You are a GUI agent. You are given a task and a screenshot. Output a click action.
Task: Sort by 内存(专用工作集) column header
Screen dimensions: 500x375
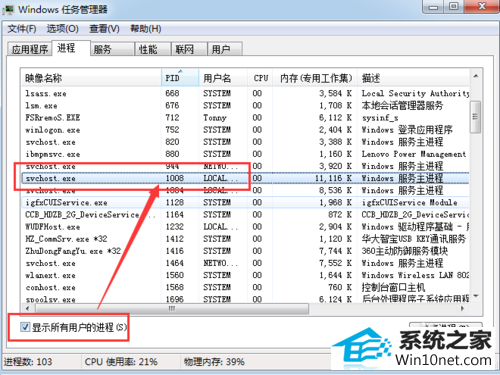coord(315,78)
